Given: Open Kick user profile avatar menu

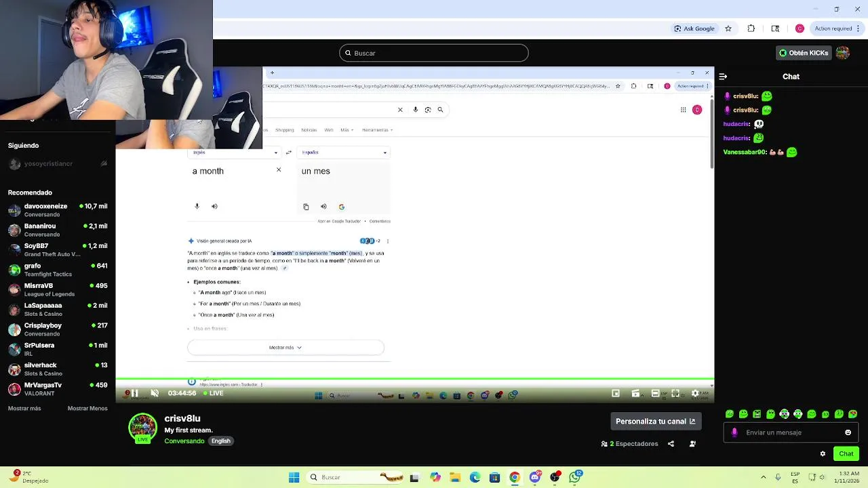Looking at the screenshot, I should [843, 53].
